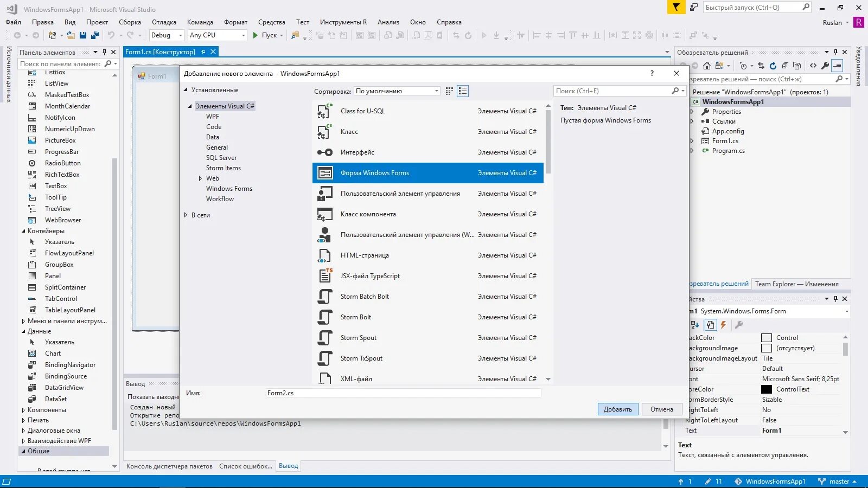The height and width of the screenshot is (488, 868).
Task: Click the Save icon in the main toolbar
Action: 83,35
